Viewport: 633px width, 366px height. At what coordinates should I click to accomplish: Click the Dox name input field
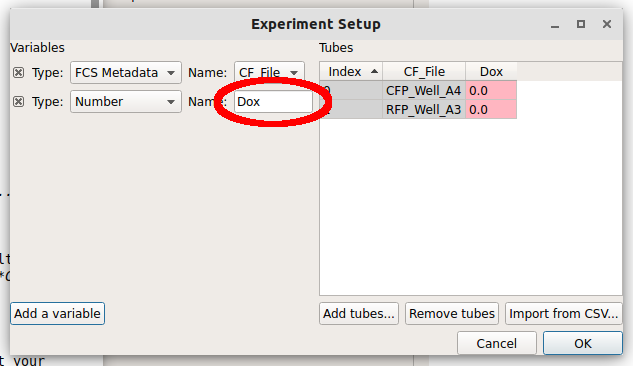pos(273,102)
